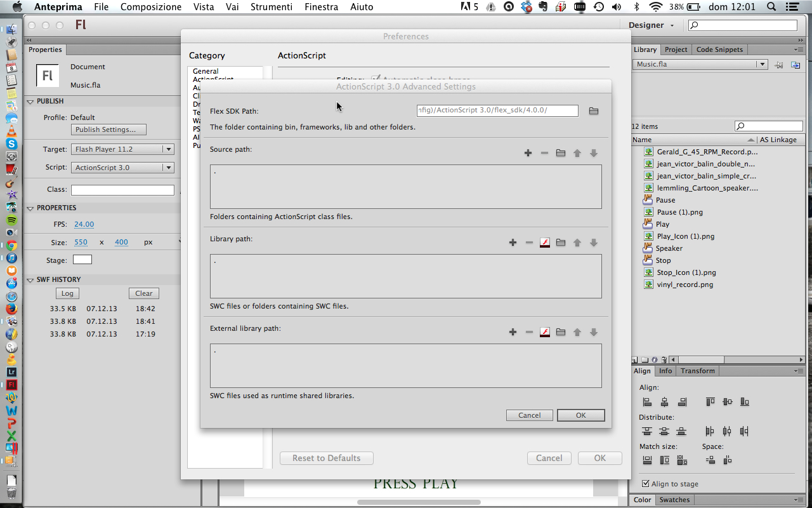Open Align panel options menu
The width and height of the screenshot is (812, 508).
click(798, 371)
